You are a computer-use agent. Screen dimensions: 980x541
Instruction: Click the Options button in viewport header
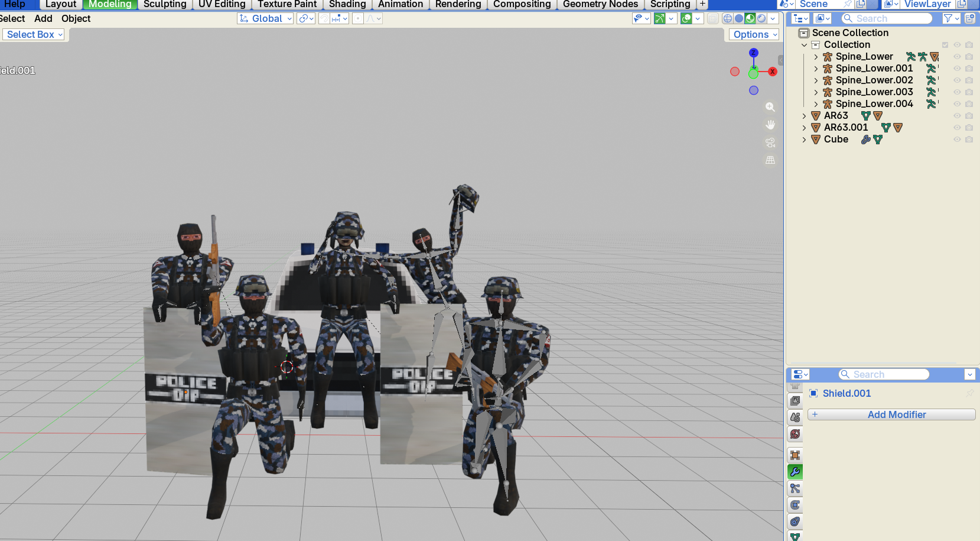click(x=754, y=34)
